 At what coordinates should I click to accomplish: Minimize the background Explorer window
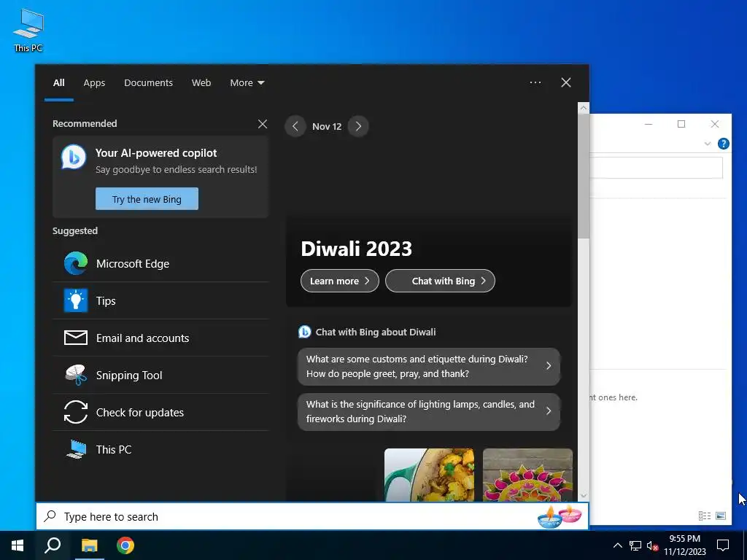pyautogui.click(x=649, y=124)
